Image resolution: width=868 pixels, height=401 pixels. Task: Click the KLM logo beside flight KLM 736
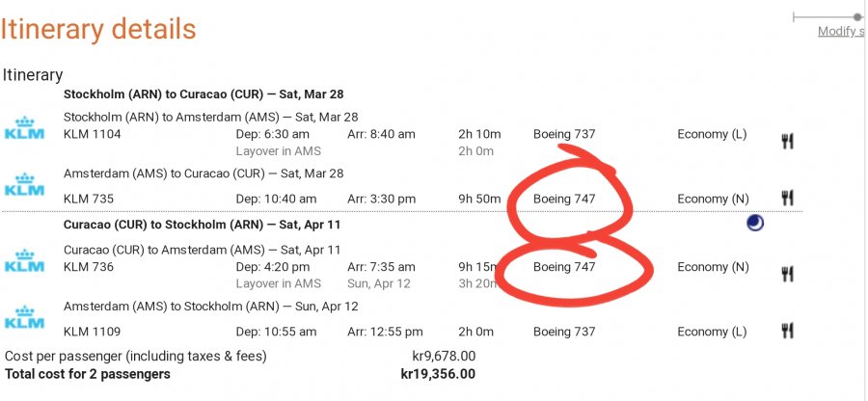[25, 258]
